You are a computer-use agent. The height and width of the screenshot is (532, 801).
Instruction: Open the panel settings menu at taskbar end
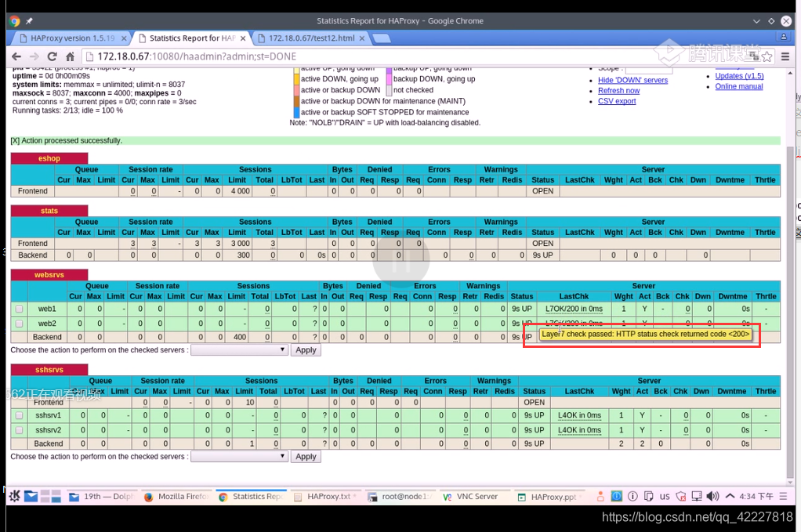pyautogui.click(x=783, y=496)
